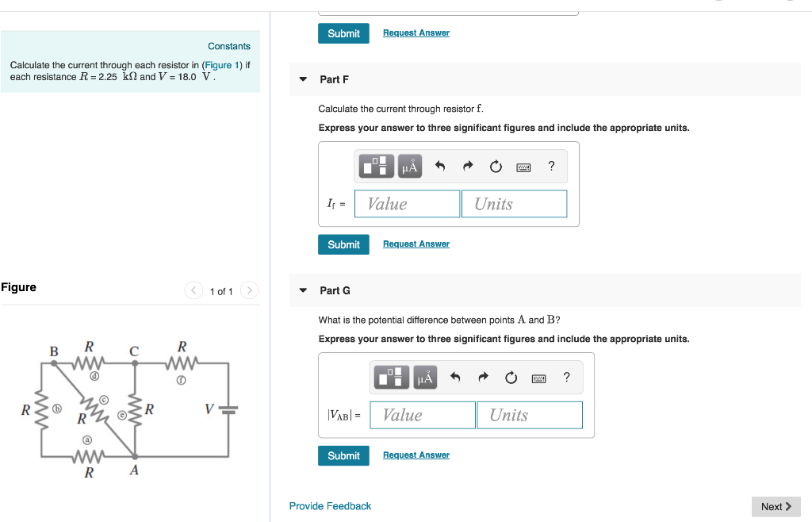
Task: Advance figure using right chevron arrow
Action: tap(249, 290)
